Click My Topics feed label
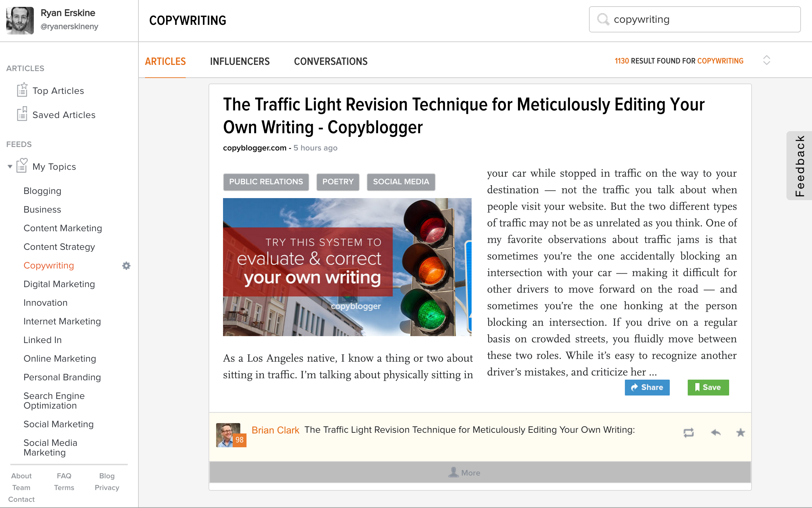This screenshot has width=812, height=508. pos(54,167)
